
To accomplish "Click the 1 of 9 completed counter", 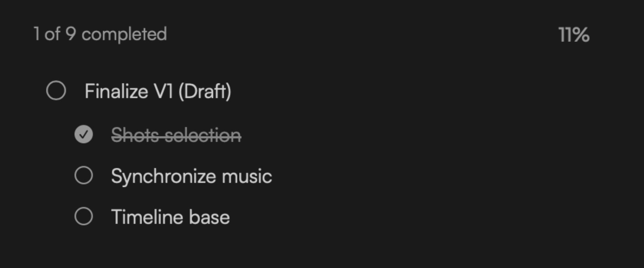I will coord(100,34).
